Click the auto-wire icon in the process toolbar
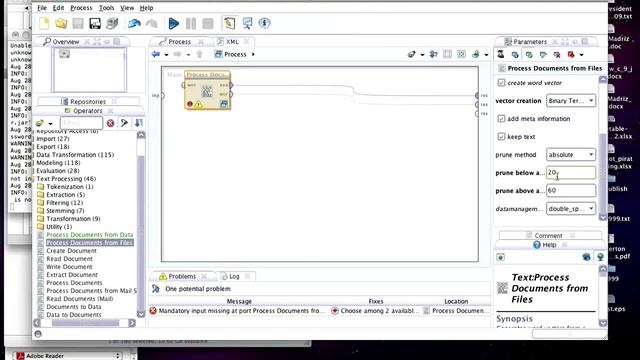Viewport: 640px width, 360px height. click(411, 54)
